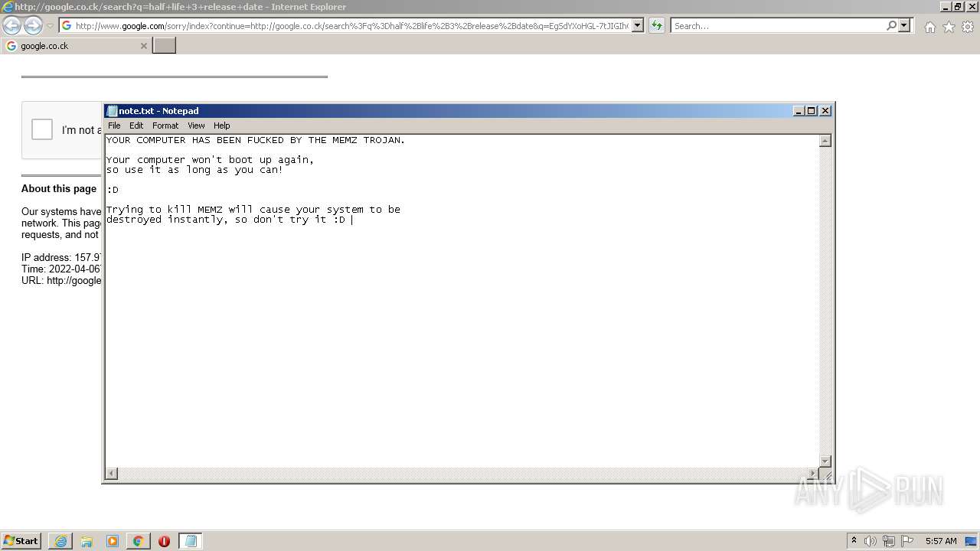
Task: Click Notepad's horizontal scrollbar right arrow
Action: click(x=813, y=474)
